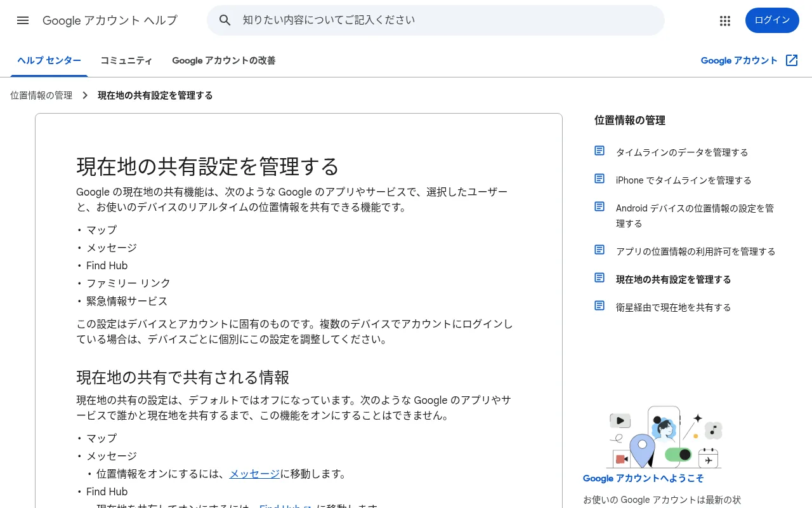Viewport: 812px width, 508px height.
Task: Click the search magnifier icon
Action: (x=225, y=20)
